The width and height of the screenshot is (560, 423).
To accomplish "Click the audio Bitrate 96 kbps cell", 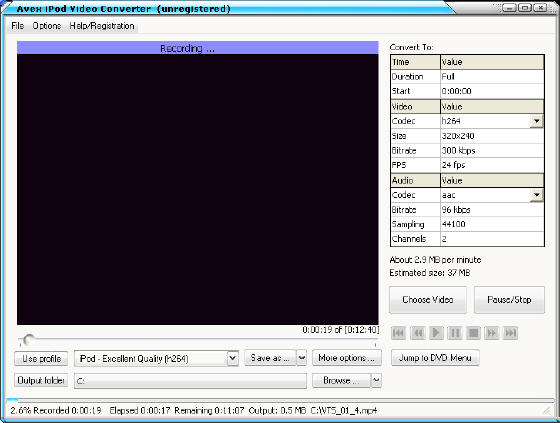I will [492, 210].
